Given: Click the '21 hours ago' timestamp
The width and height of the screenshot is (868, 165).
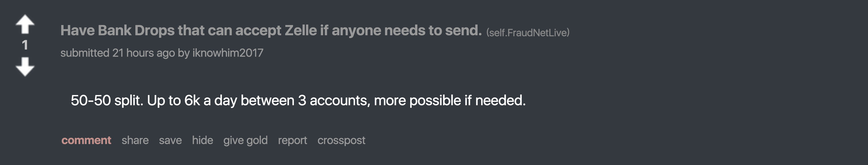Looking at the screenshot, I should coord(143,53).
